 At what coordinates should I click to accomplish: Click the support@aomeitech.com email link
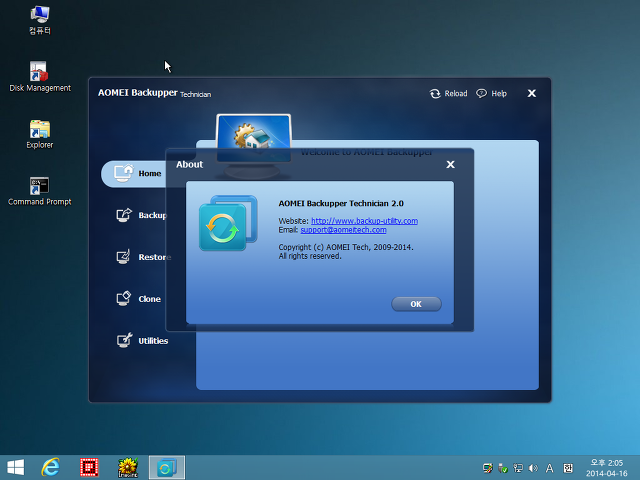343,230
